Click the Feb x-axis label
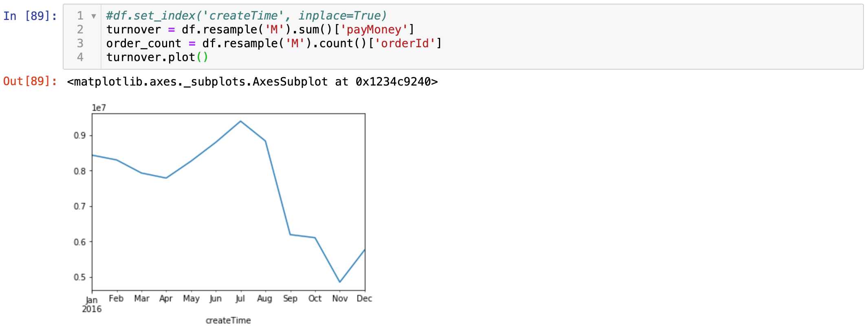 coord(116,299)
